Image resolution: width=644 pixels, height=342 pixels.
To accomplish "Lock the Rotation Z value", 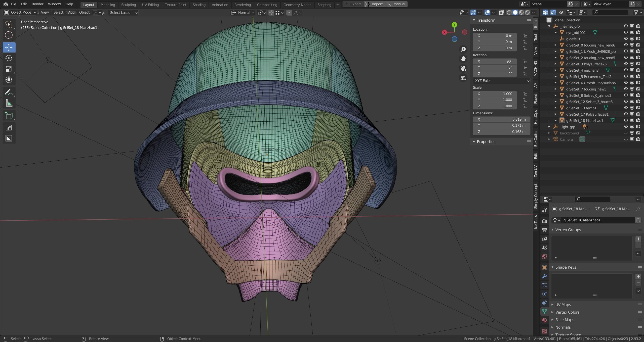I will (x=525, y=74).
